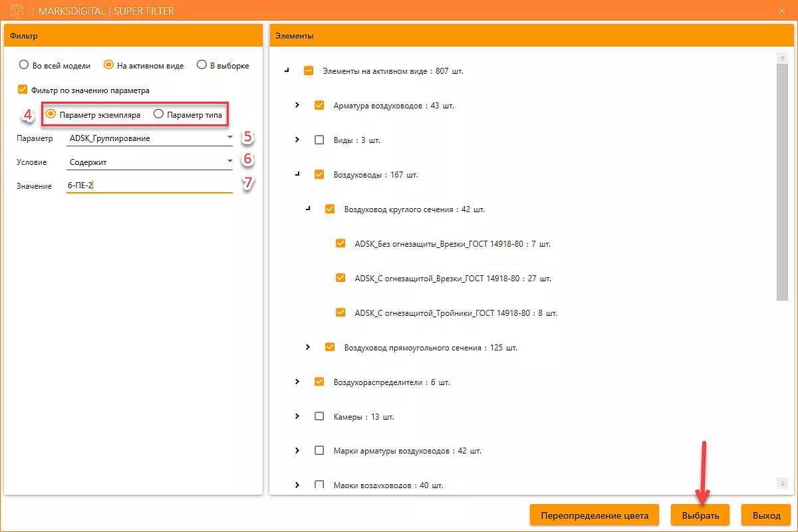Expand 'Воздуховод прямоугольного сечения' node
Screen dimensions: 798x532
click(308, 347)
